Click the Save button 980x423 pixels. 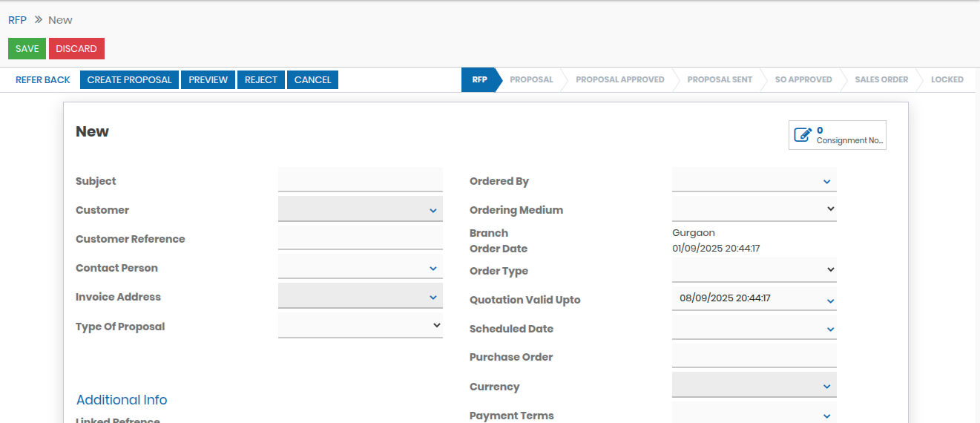[x=27, y=49]
